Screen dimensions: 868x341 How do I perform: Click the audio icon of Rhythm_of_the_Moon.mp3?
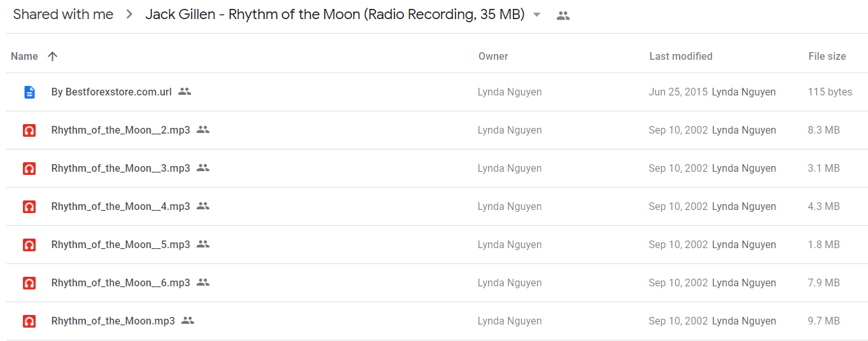tap(29, 321)
